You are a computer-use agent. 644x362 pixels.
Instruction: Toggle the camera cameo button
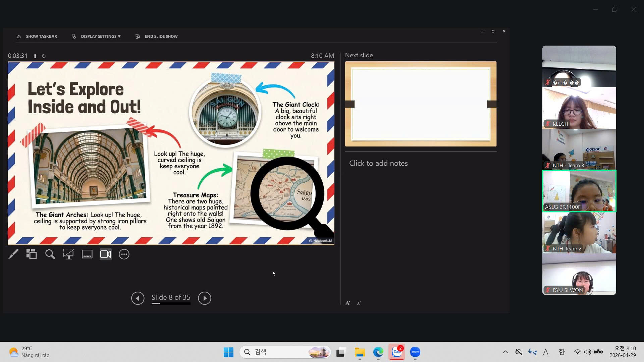click(x=106, y=254)
